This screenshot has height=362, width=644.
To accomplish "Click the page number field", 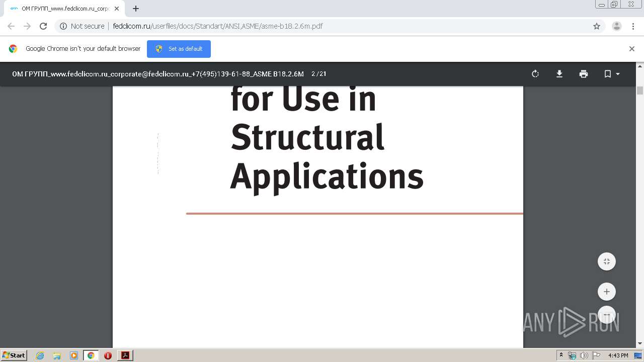I will [313, 74].
